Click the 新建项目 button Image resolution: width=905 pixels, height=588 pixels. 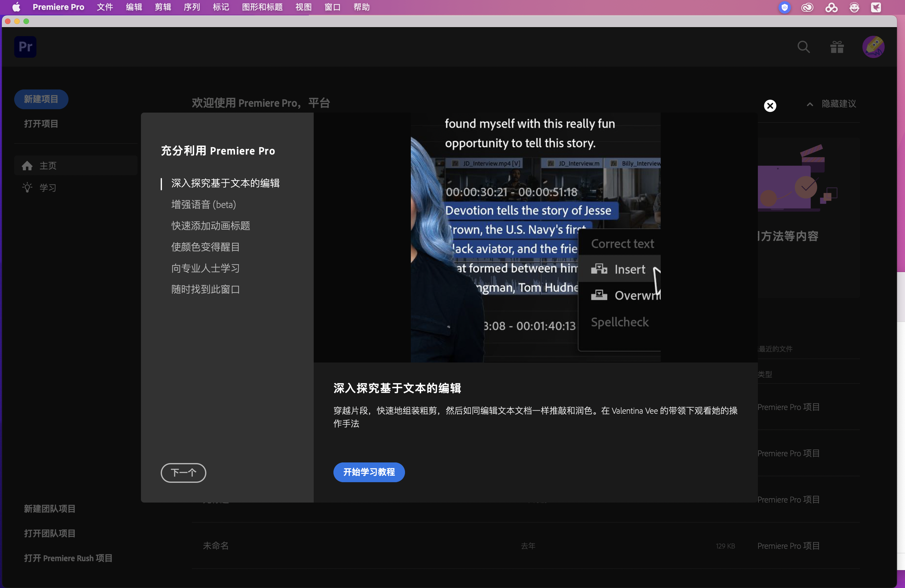tap(41, 99)
